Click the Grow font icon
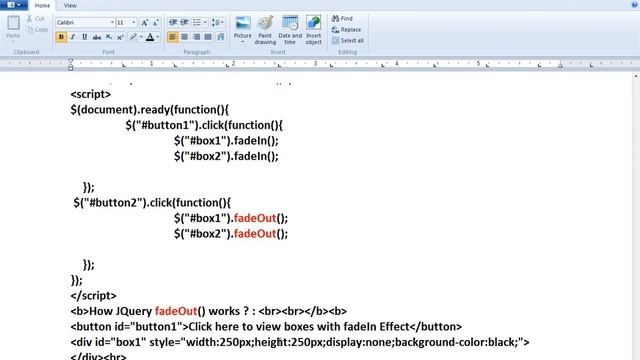The image size is (640, 360). (144, 23)
